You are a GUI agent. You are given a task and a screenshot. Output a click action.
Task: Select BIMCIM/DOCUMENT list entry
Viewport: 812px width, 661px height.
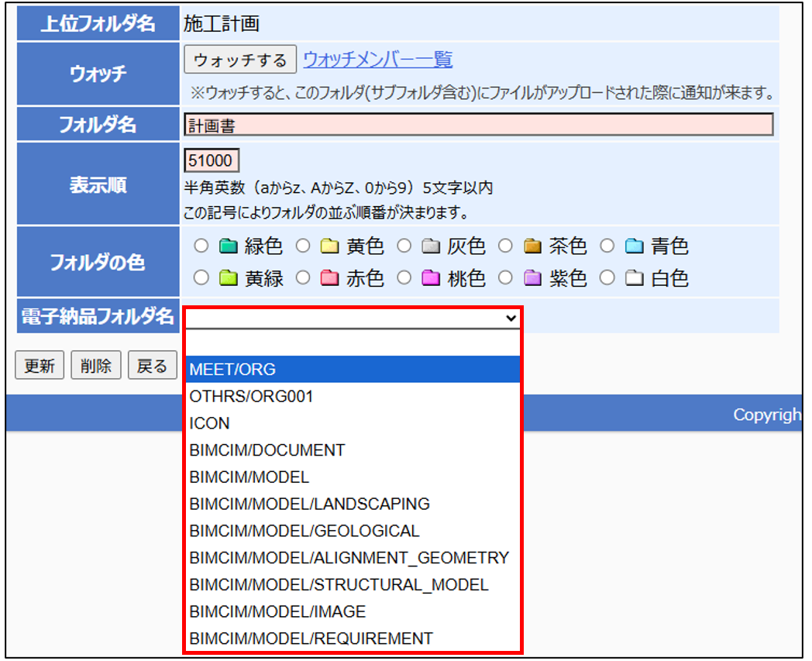[x=267, y=450]
